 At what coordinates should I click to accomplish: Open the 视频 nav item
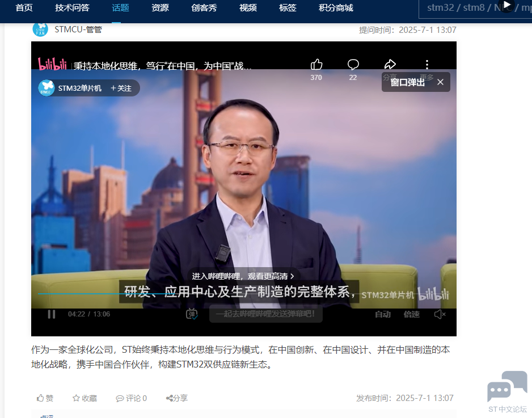248,7
